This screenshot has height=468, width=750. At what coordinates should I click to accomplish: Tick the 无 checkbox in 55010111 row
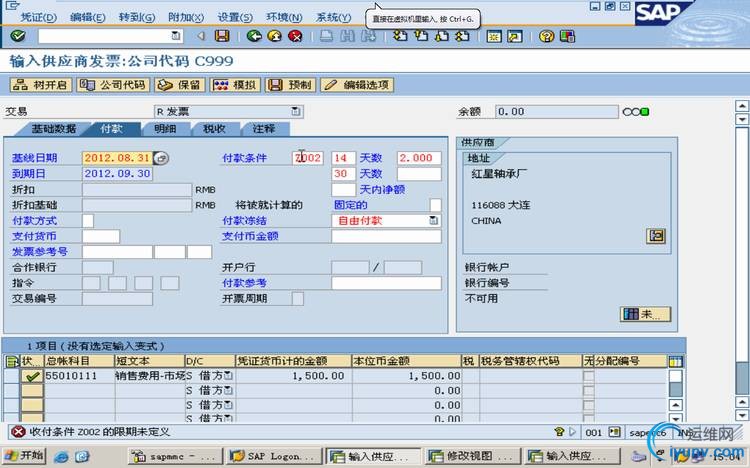pos(589,376)
